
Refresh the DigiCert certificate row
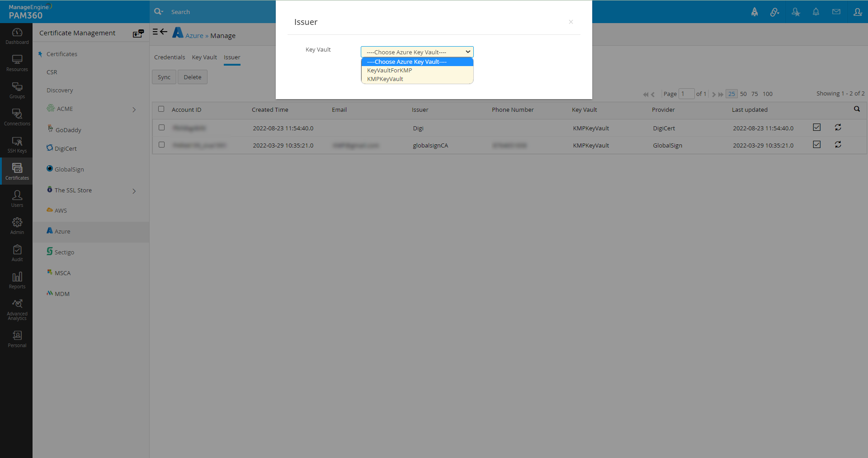click(838, 127)
